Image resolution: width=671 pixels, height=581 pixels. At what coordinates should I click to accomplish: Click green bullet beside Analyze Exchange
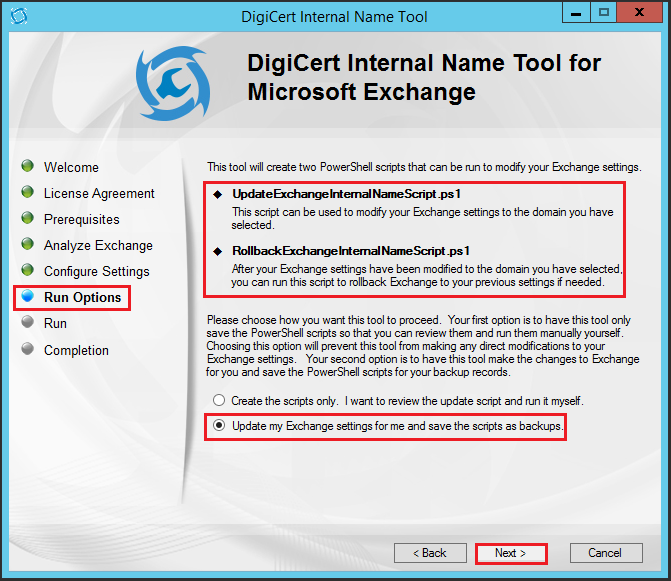pyautogui.click(x=27, y=244)
